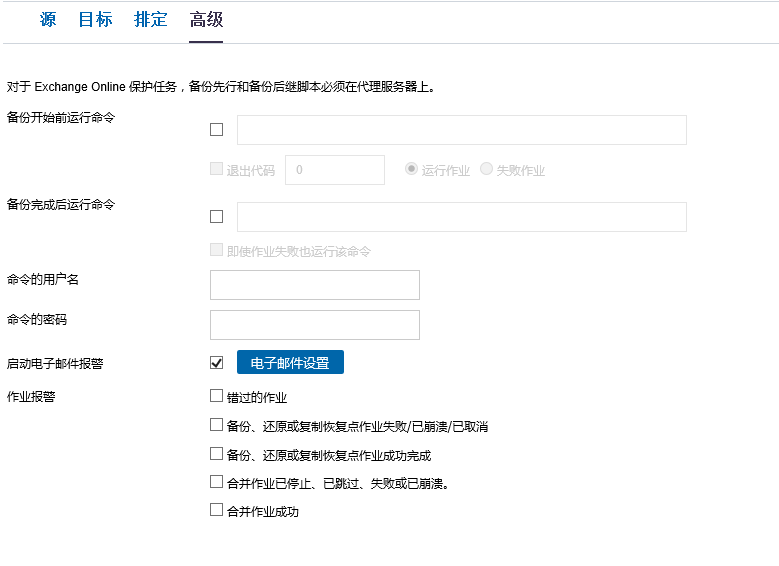The height and width of the screenshot is (566, 779).
Task: Open 电子邮件设置 button
Action: 290,362
